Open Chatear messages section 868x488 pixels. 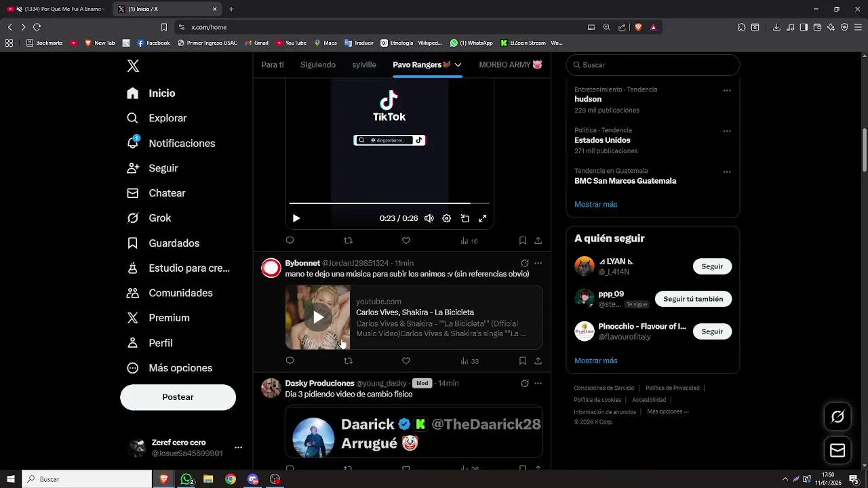pos(156,193)
